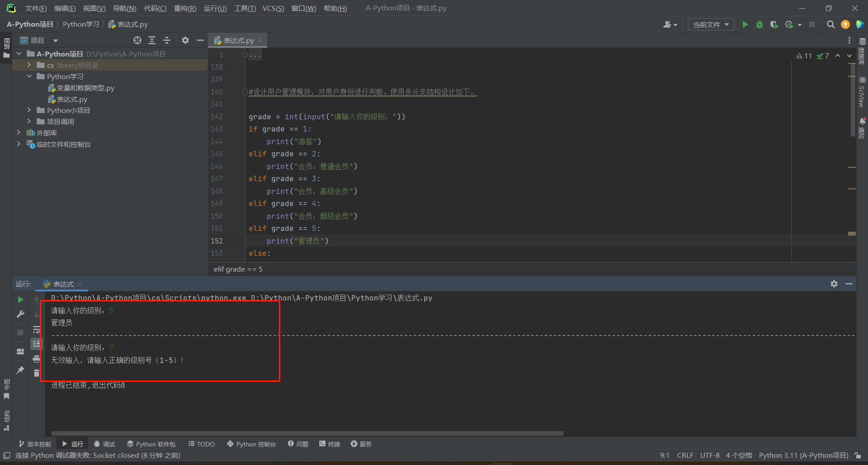This screenshot has height=465, width=868.
Task: Switch to the 表达式.py editor tab
Action: click(x=238, y=41)
